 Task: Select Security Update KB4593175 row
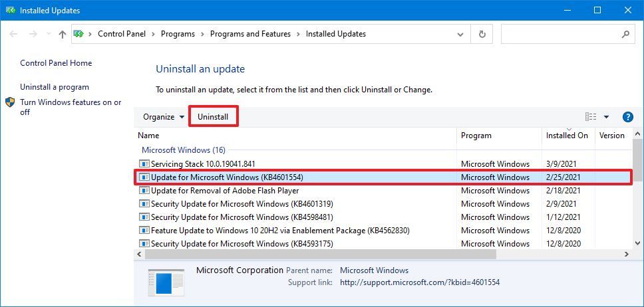pyautogui.click(x=384, y=243)
